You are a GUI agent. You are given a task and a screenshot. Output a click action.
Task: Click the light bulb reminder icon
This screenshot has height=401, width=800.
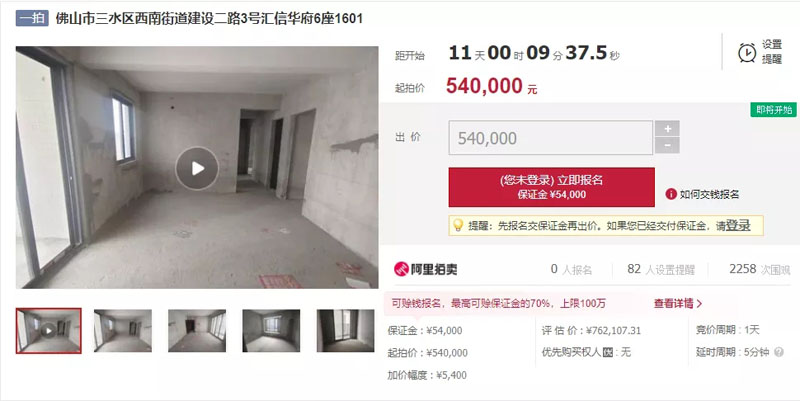click(458, 225)
